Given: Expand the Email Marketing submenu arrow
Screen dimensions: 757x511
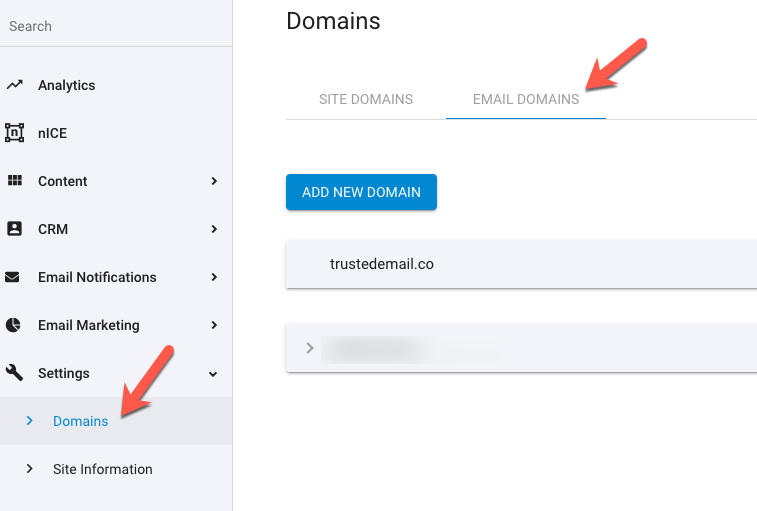Looking at the screenshot, I should [x=214, y=325].
